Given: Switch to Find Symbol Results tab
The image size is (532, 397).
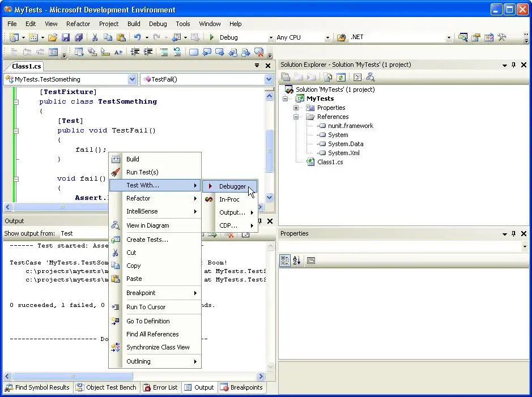Looking at the screenshot, I should [38, 387].
